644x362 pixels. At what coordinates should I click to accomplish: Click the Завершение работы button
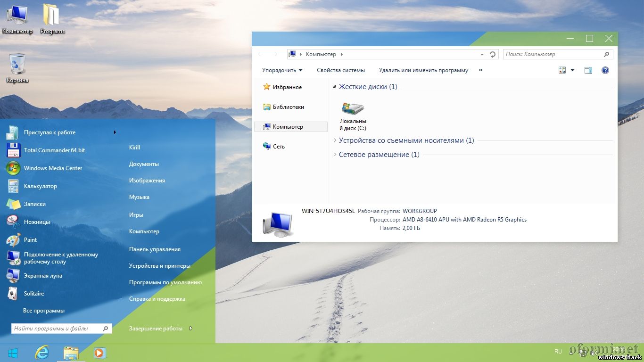(156, 329)
